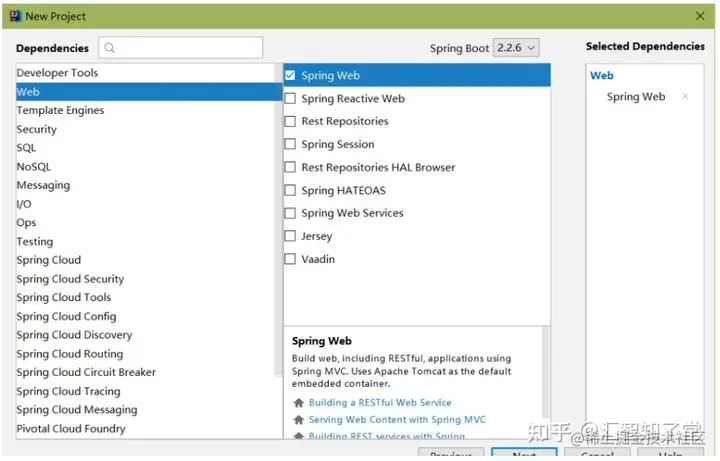Image resolution: width=720 pixels, height=461 pixels.
Task: Click inside the Dependencies search field
Action: pos(180,48)
